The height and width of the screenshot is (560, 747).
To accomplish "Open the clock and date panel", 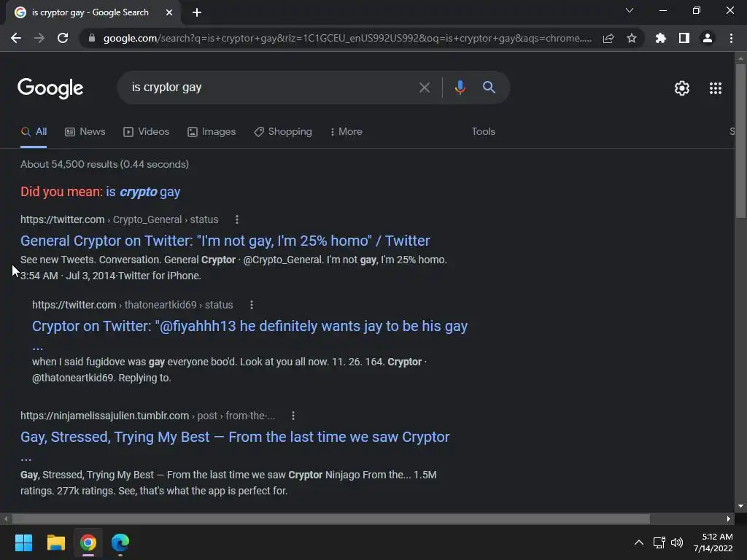I will pyautogui.click(x=713, y=542).
